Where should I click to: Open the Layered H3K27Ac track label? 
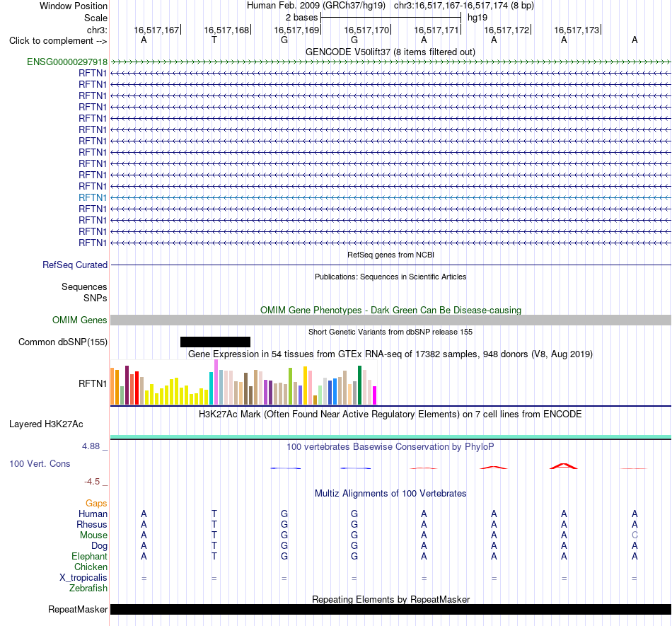click(x=46, y=424)
